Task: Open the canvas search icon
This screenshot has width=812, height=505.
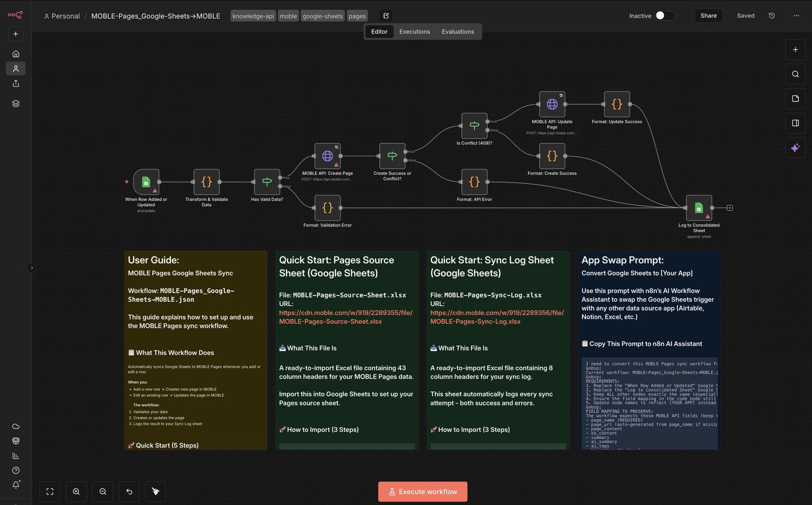Action: (795, 74)
